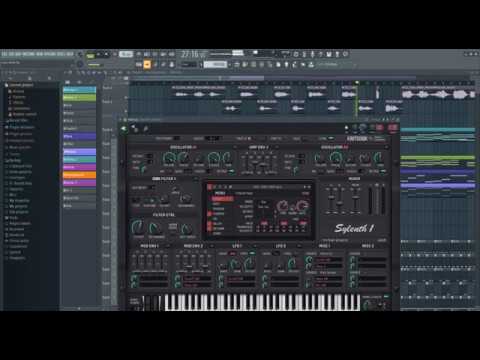
Task: Click the Oscillator A1 Pan knob
Action: (x=228, y=158)
